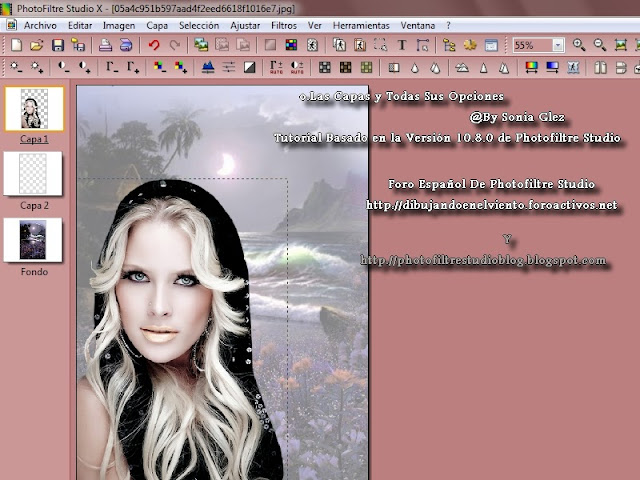640x480 pixels.
Task: Click the photofiltrestudioblog.blogspot.com URL text
Action: [483, 260]
